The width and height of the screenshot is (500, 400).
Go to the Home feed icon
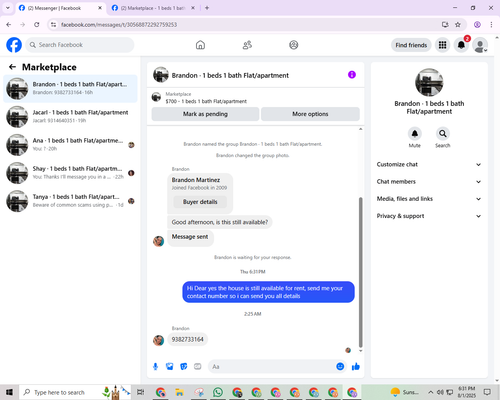click(200, 45)
